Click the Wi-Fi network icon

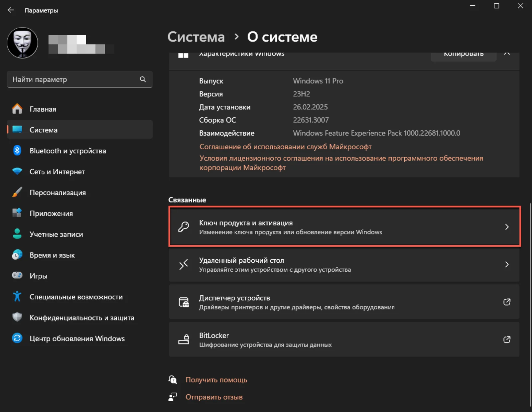pos(17,171)
